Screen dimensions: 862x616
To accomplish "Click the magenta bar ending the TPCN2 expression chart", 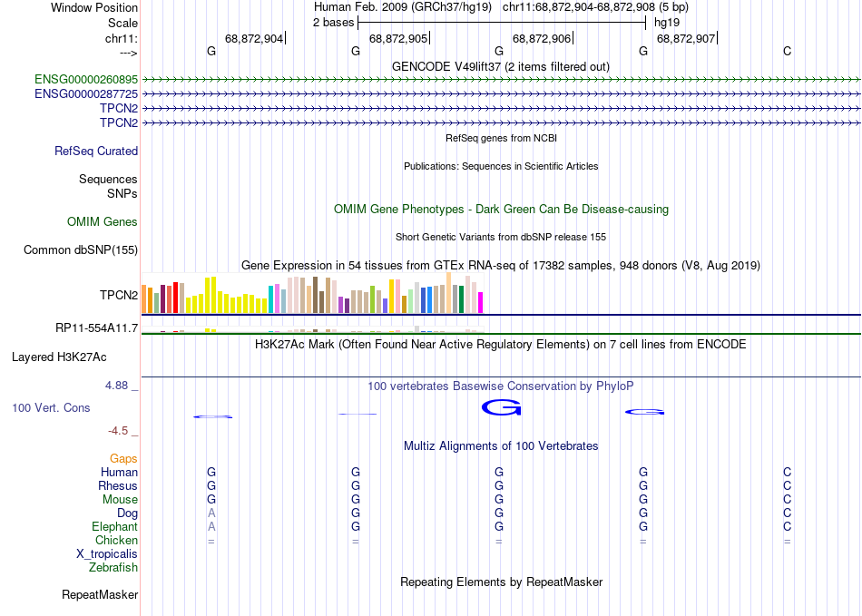I will pos(481,303).
